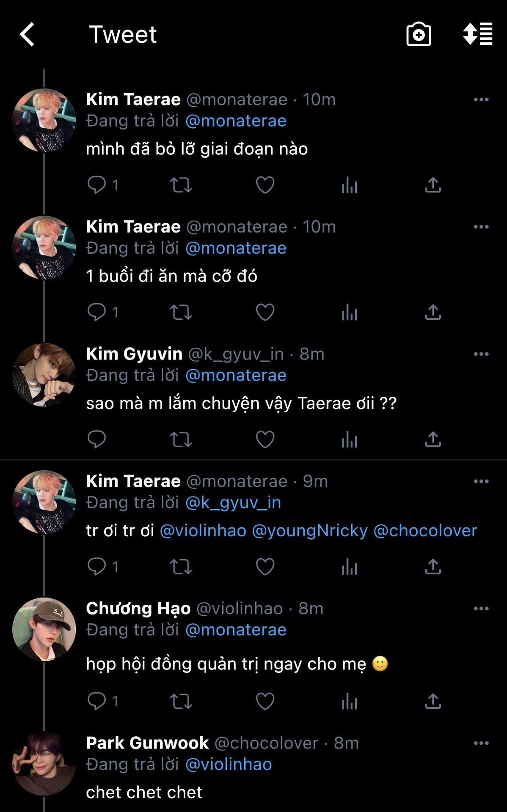Open more options on Kim Gyuvin's tweet
This screenshot has width=507, height=812.
pos(481,354)
